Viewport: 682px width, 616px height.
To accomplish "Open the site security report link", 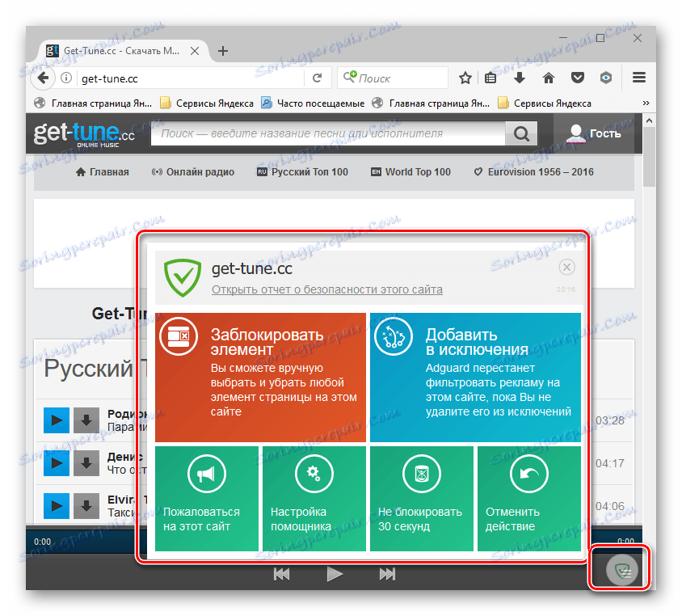I will pos(327,289).
